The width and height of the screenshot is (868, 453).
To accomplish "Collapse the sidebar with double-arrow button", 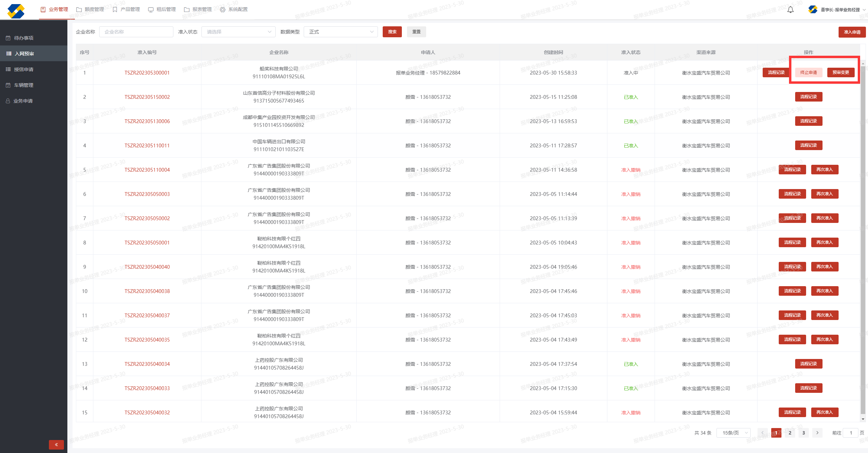I will (56, 444).
